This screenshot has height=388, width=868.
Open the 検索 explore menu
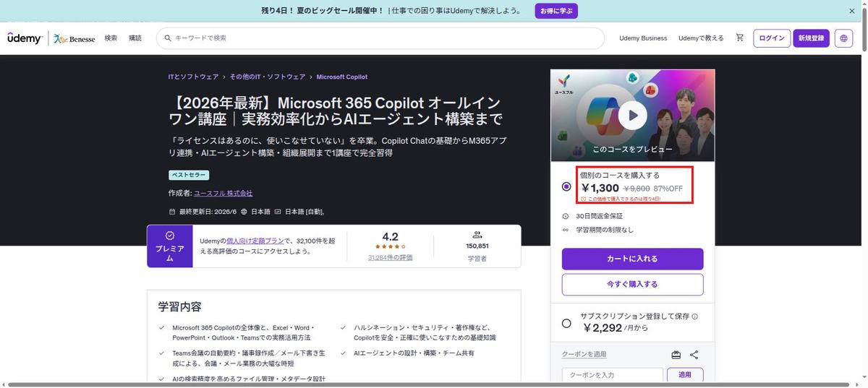(111, 38)
